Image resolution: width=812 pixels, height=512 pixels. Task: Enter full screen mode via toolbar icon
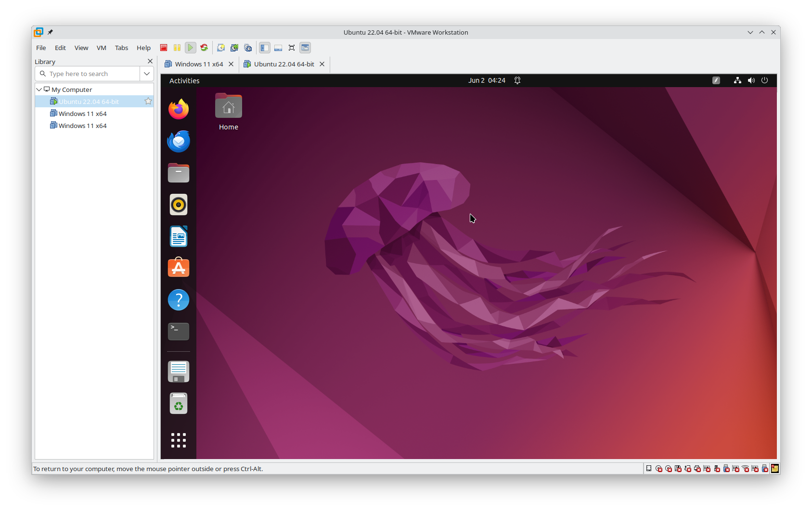[292, 48]
